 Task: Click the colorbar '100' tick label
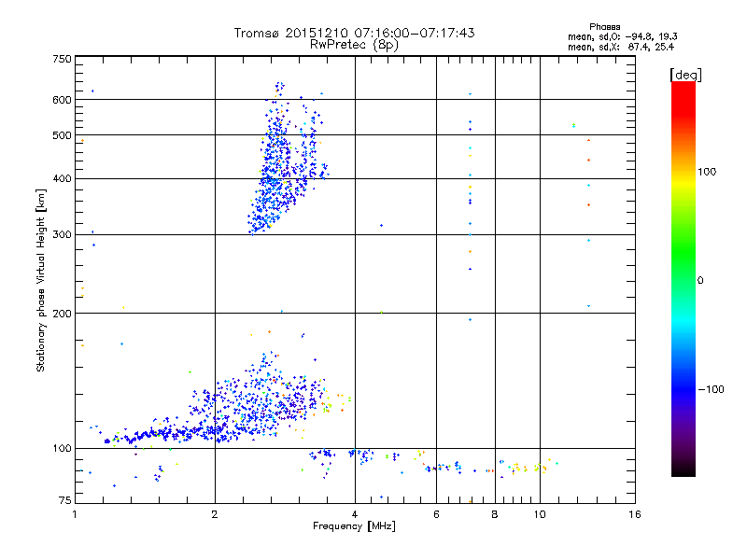coord(707,172)
